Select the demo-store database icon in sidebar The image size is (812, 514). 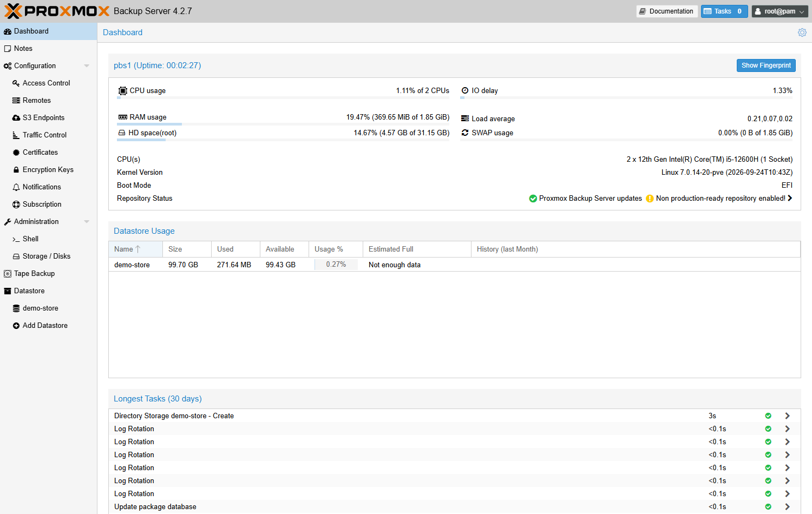tap(16, 308)
